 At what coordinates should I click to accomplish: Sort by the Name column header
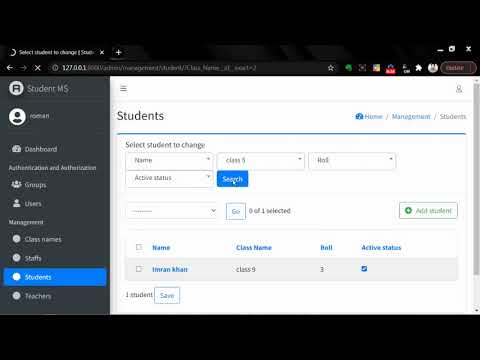[161, 248]
